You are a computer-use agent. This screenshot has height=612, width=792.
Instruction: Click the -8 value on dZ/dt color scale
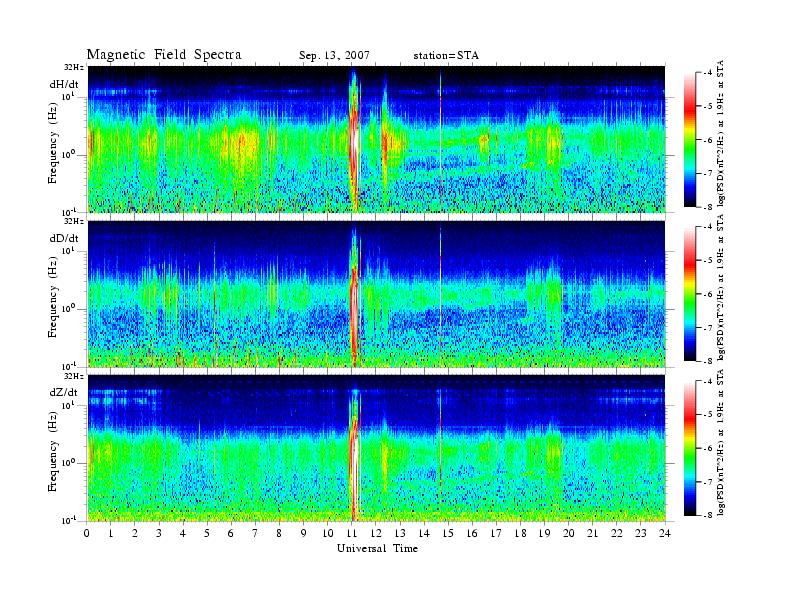(707, 515)
